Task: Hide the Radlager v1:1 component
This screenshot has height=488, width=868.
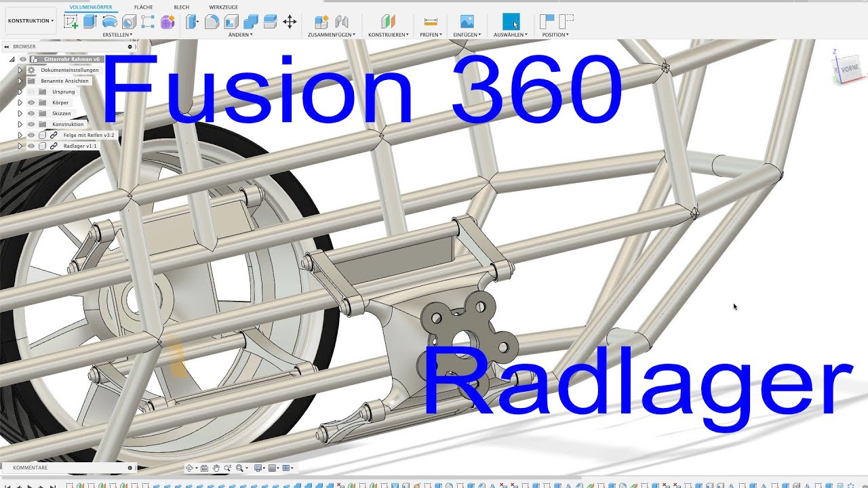Action: click(x=31, y=146)
